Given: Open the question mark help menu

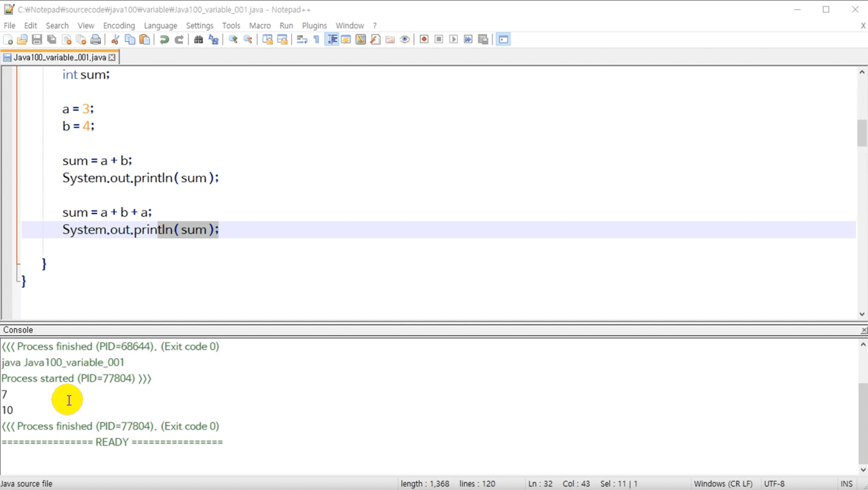Looking at the screenshot, I should (x=375, y=25).
